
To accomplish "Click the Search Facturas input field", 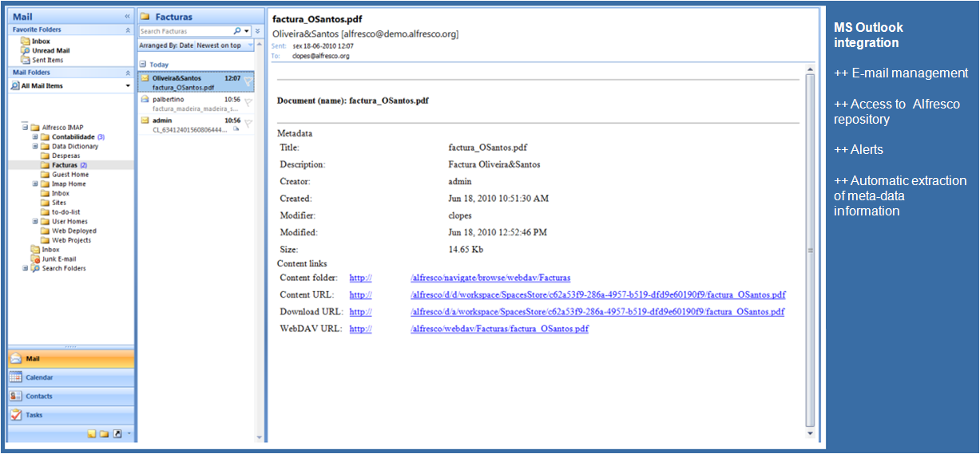I will (185, 31).
